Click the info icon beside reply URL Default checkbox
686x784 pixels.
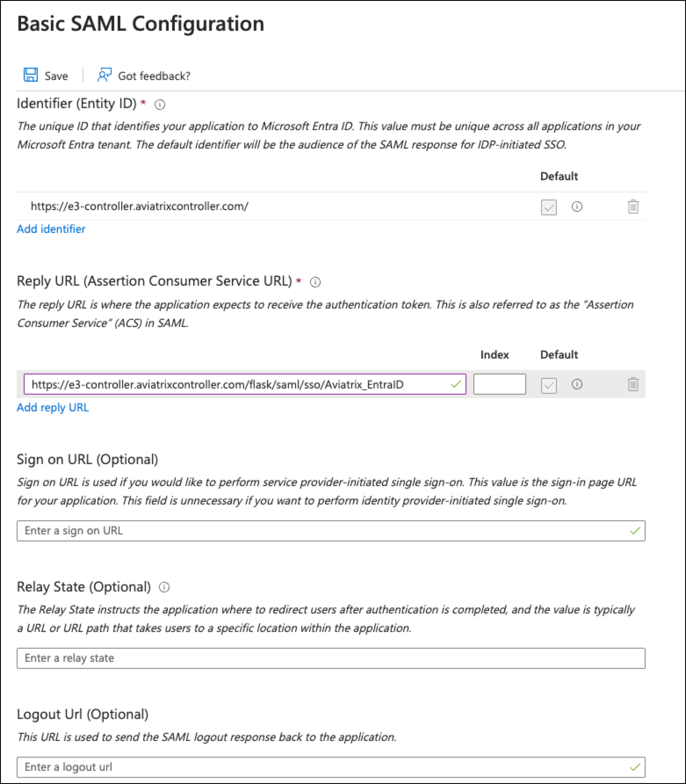coord(578,385)
